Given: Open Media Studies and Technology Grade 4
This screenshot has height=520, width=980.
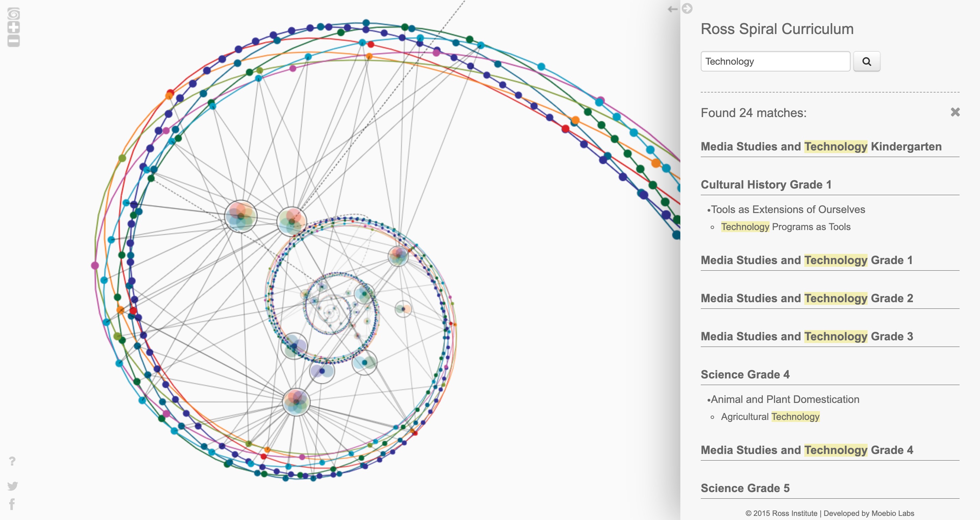Looking at the screenshot, I should point(807,451).
